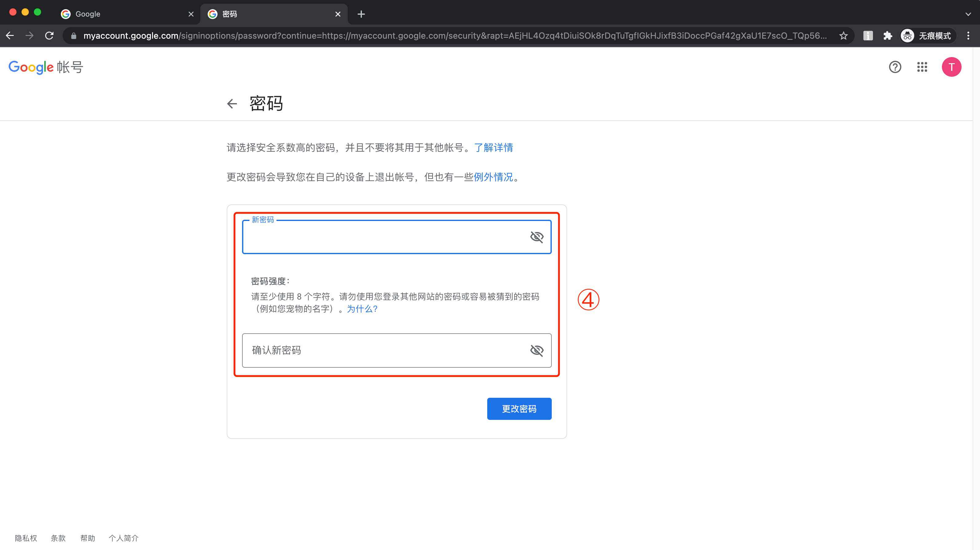This screenshot has width=980, height=550.
Task: Go back using the page's left arrow
Action: pyautogui.click(x=232, y=103)
